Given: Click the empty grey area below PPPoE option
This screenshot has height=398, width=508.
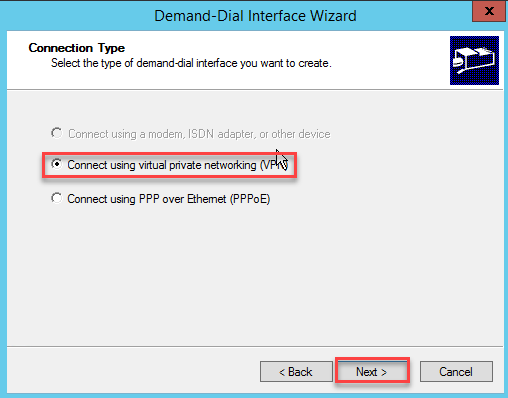Looking at the screenshot, I should click(255, 273).
